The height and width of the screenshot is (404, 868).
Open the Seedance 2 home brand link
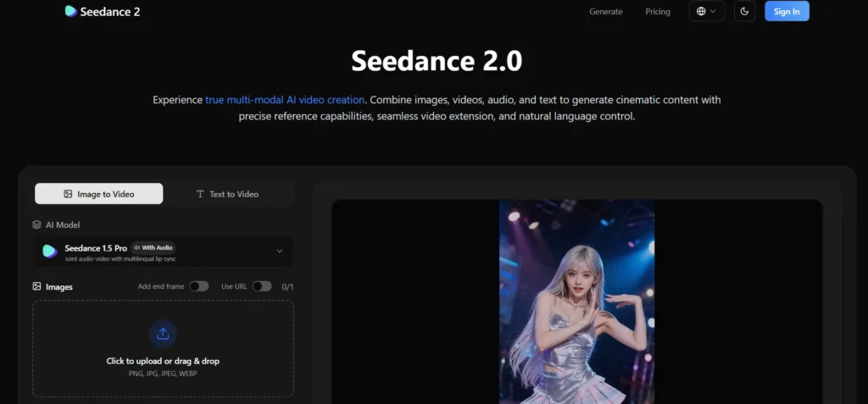pos(103,11)
